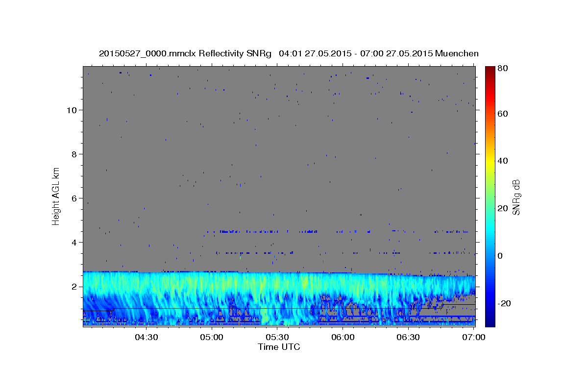Image resolution: width=588 pixels, height=392 pixels.
Task: Click the 05:00 time tick label
Action: pyautogui.click(x=212, y=337)
